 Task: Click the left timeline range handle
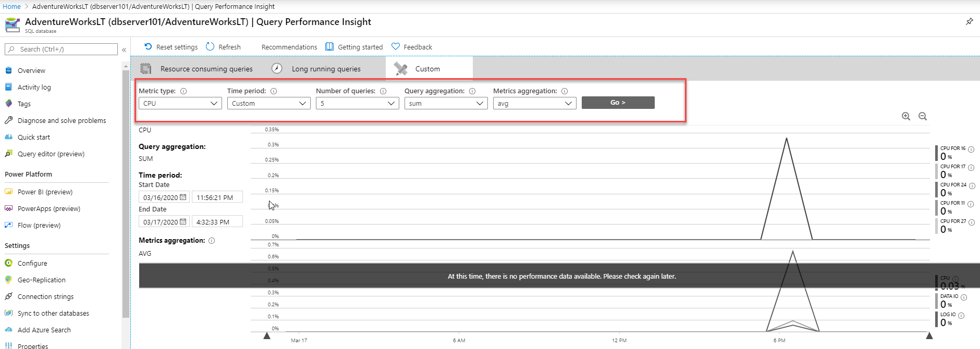(x=267, y=335)
